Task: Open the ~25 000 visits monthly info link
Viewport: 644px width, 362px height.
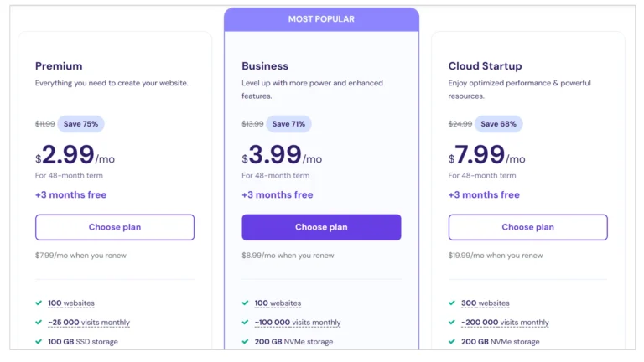Action: [89, 323]
